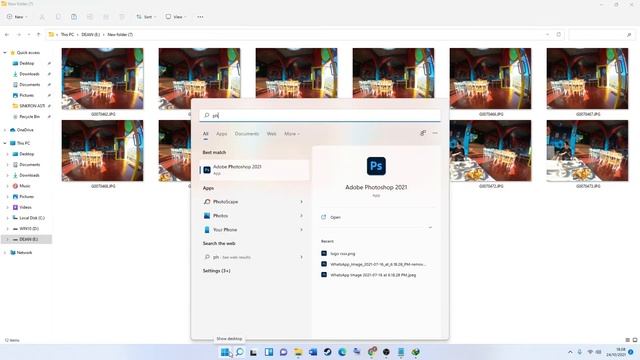This screenshot has width=640, height=360.
Task: Select the Documents search tab
Action: 247,134
